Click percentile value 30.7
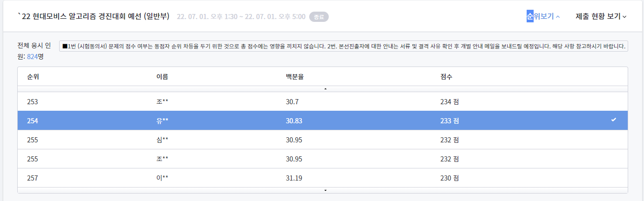644x201 pixels. pyautogui.click(x=292, y=101)
